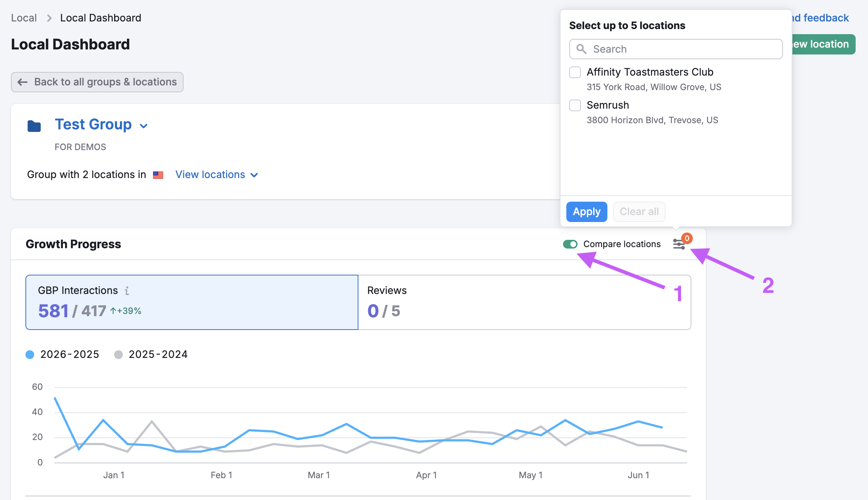Screen dimensions: 868x500
Task: Click the orange 0 badge counter
Action: pyautogui.click(x=687, y=238)
